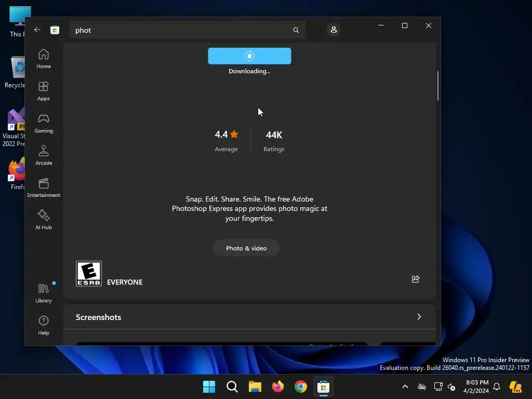Click Microsoft Store taskbar icon
The image size is (532, 399).
click(323, 387)
